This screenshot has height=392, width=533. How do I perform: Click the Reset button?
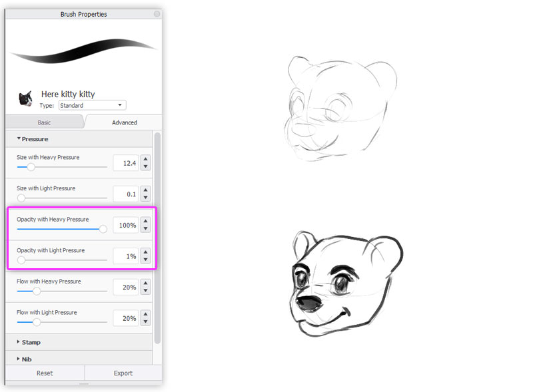click(45, 373)
